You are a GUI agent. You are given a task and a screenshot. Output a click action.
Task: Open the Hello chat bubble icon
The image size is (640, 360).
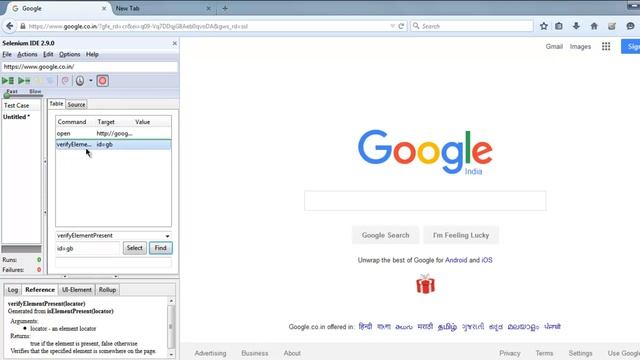click(630, 26)
